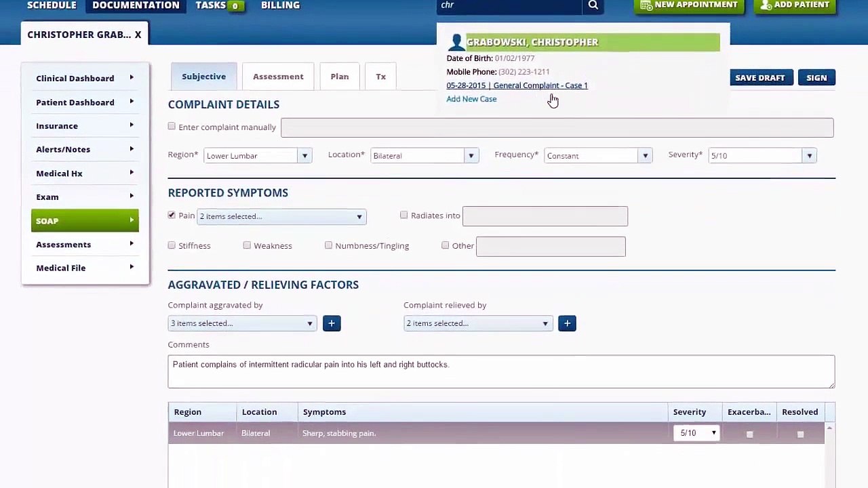Check the Other symptom checkbox
Image resolution: width=868 pixels, height=488 pixels.
[x=446, y=245]
